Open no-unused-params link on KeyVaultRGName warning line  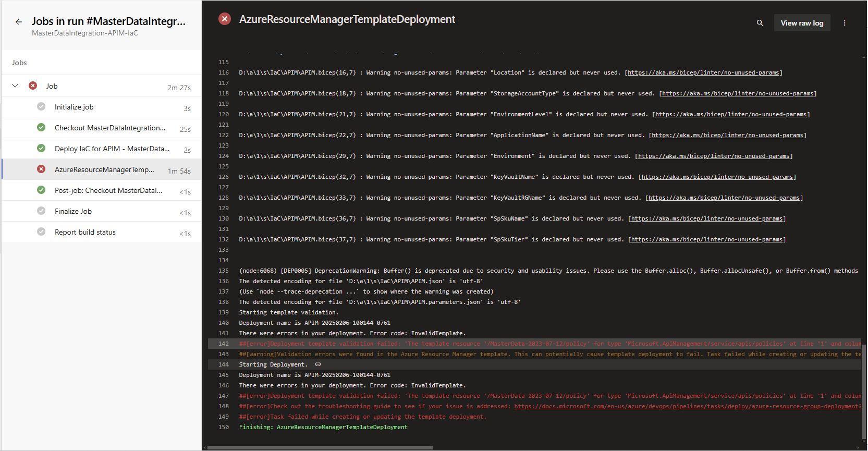tap(724, 198)
